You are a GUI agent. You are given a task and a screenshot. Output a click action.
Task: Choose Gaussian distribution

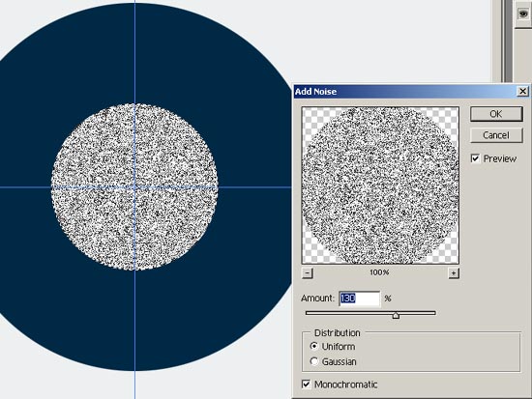[314, 361]
